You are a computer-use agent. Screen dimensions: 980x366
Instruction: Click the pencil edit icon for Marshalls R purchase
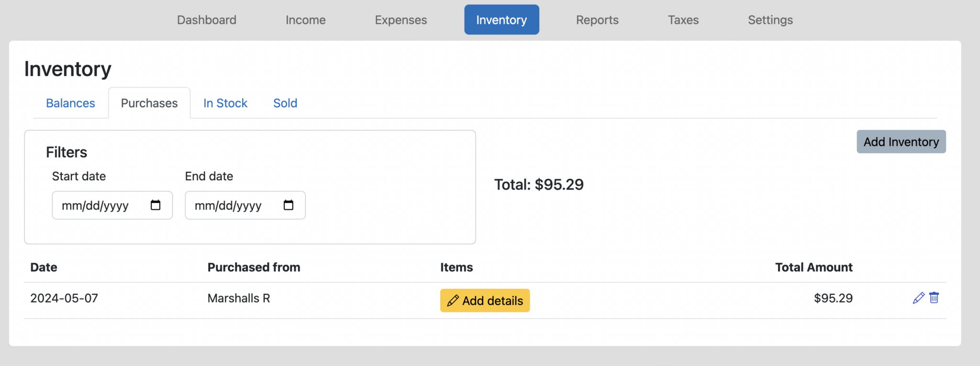(919, 298)
